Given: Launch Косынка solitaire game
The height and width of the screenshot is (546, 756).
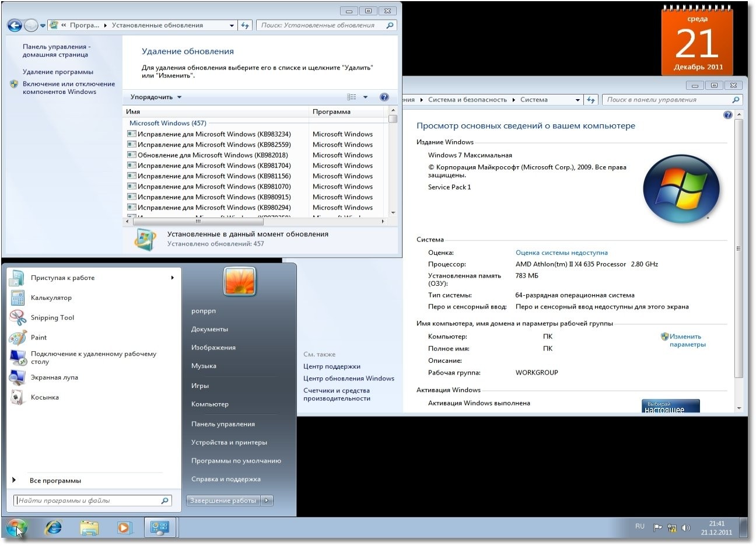Looking at the screenshot, I should (45, 397).
